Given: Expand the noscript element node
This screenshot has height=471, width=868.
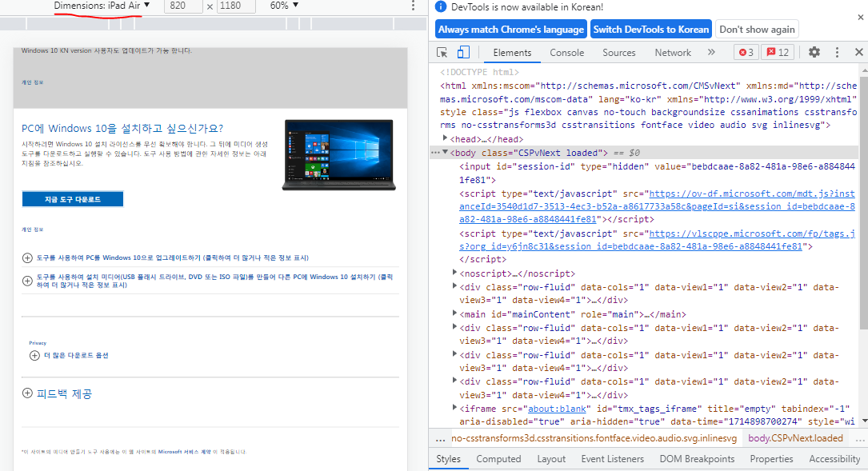Looking at the screenshot, I should coord(454,273).
